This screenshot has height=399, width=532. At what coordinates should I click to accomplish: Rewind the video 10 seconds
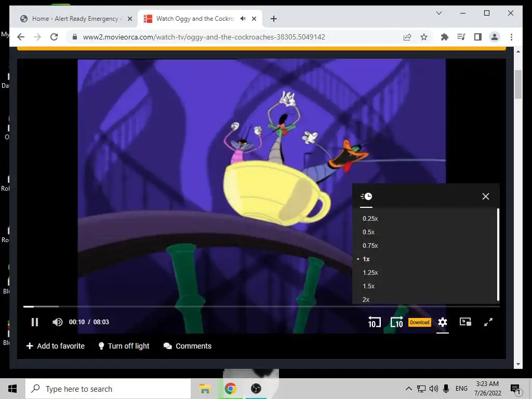pyautogui.click(x=375, y=322)
